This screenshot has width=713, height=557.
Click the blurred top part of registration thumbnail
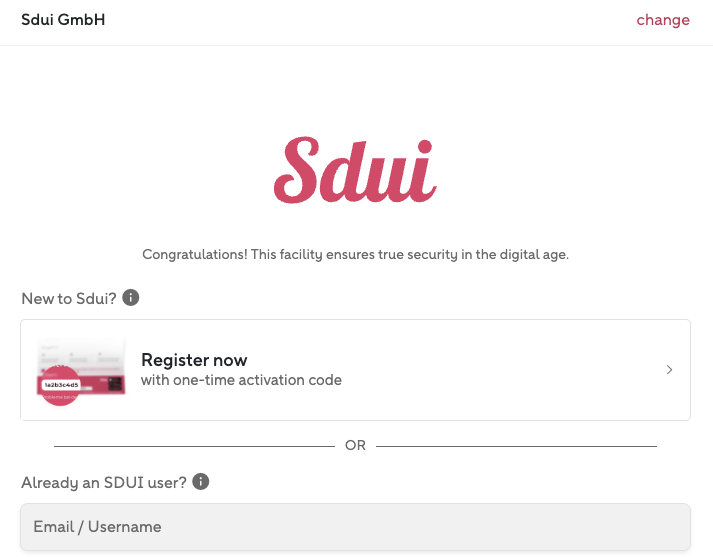coord(82,352)
